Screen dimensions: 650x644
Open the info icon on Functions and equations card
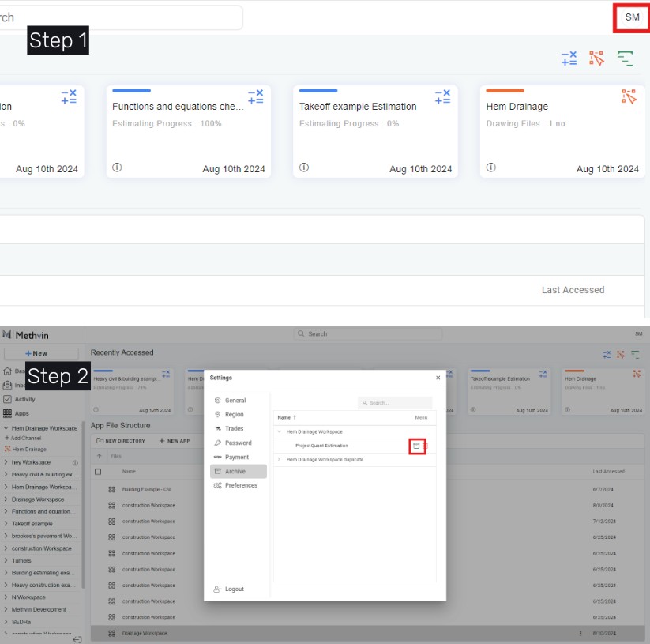point(117,168)
